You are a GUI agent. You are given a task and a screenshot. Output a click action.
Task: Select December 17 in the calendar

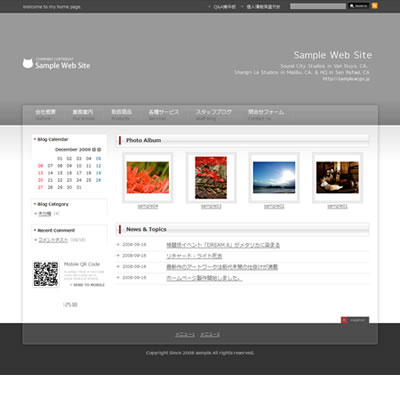point(79,173)
